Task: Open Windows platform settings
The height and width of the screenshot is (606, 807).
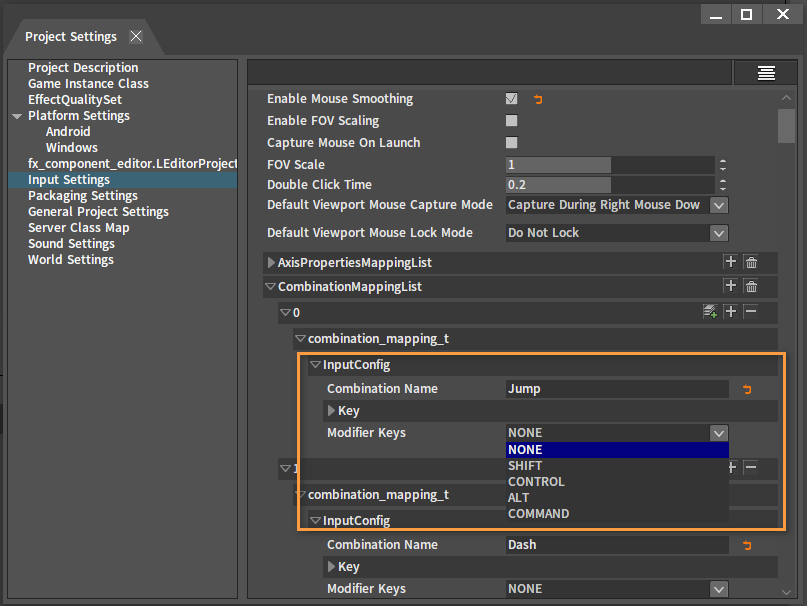Action: pos(72,147)
